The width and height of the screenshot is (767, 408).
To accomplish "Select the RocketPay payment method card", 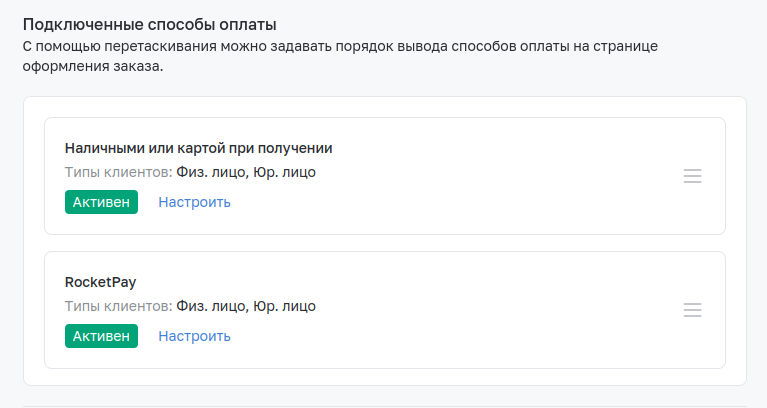I will click(x=385, y=310).
